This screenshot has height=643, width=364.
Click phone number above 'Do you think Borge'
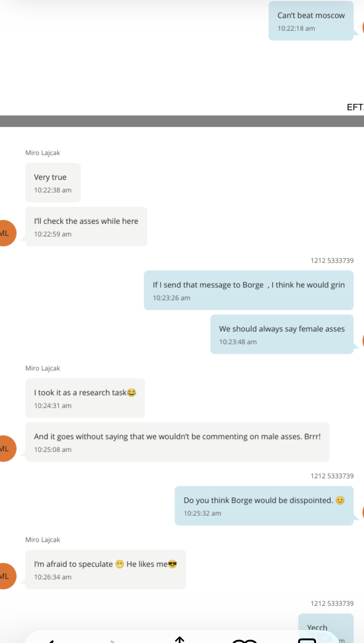pyautogui.click(x=332, y=476)
